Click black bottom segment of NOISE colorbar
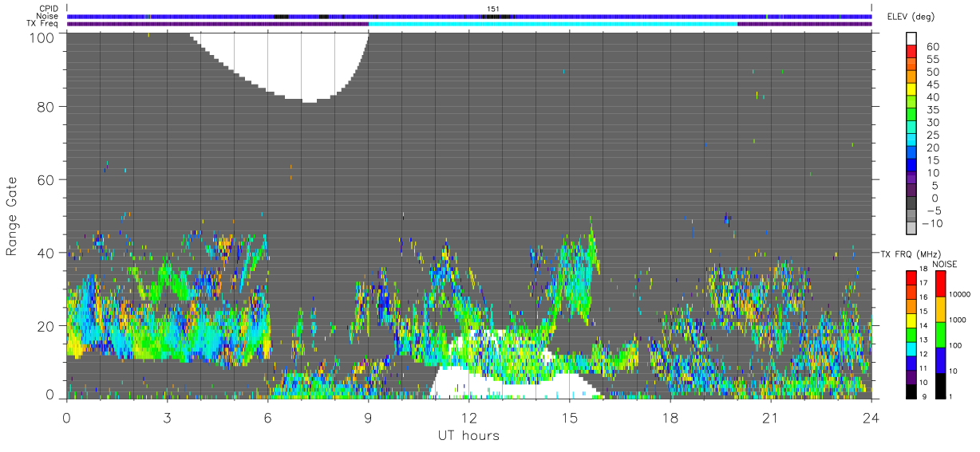Viewport: 980px width, 452px height. pyautogui.click(x=940, y=385)
